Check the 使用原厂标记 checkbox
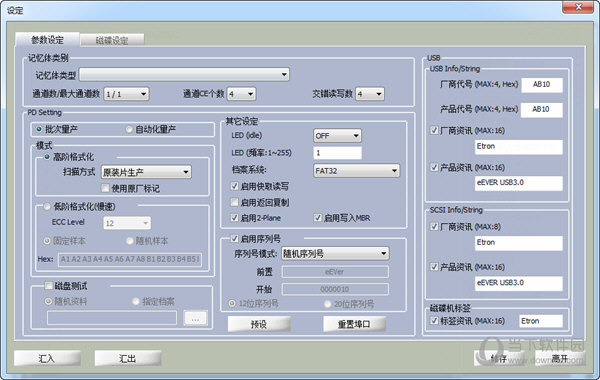Viewport: 600px width, 380px height. coord(105,188)
